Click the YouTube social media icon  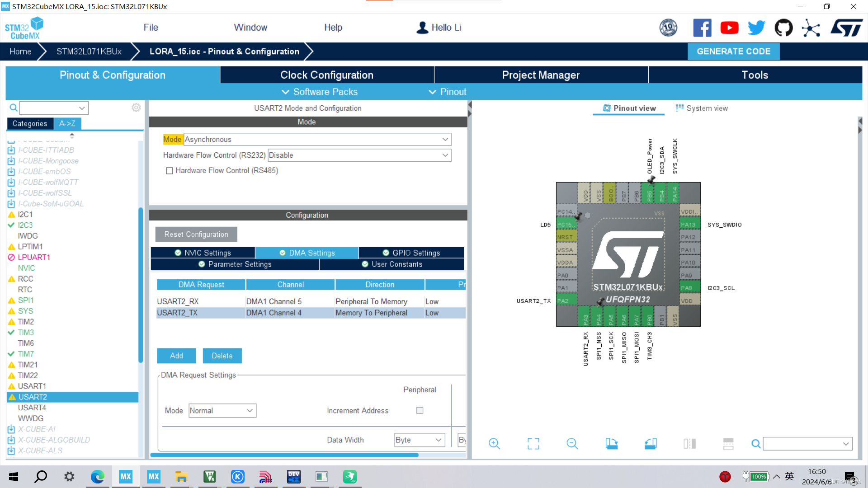point(730,28)
